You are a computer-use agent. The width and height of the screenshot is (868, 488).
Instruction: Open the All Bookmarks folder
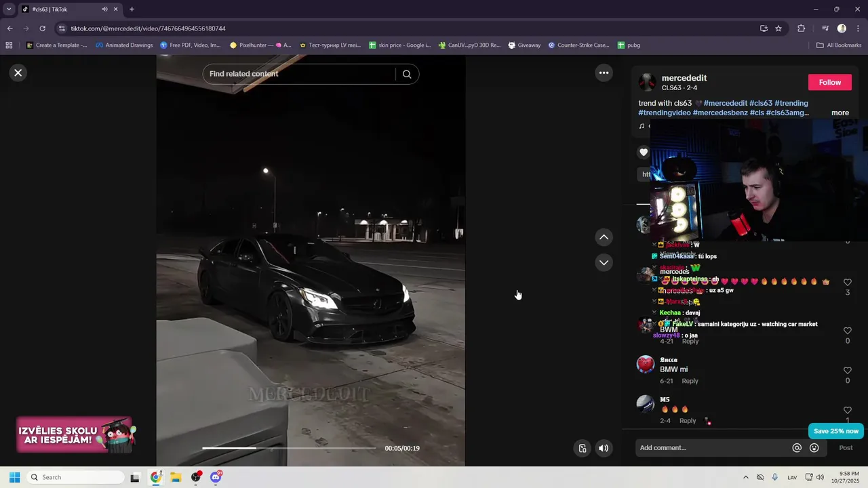(x=839, y=45)
